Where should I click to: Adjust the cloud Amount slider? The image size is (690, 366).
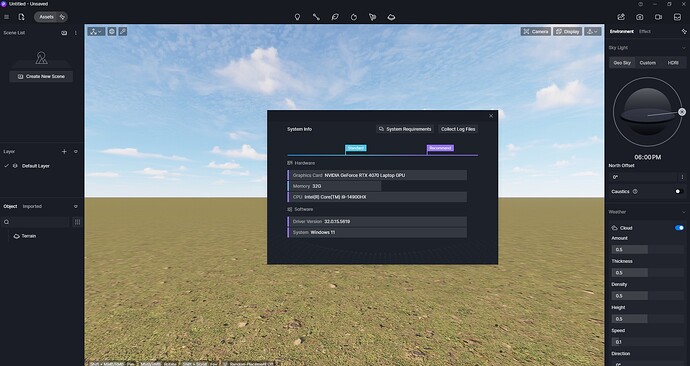pyautogui.click(x=647, y=249)
